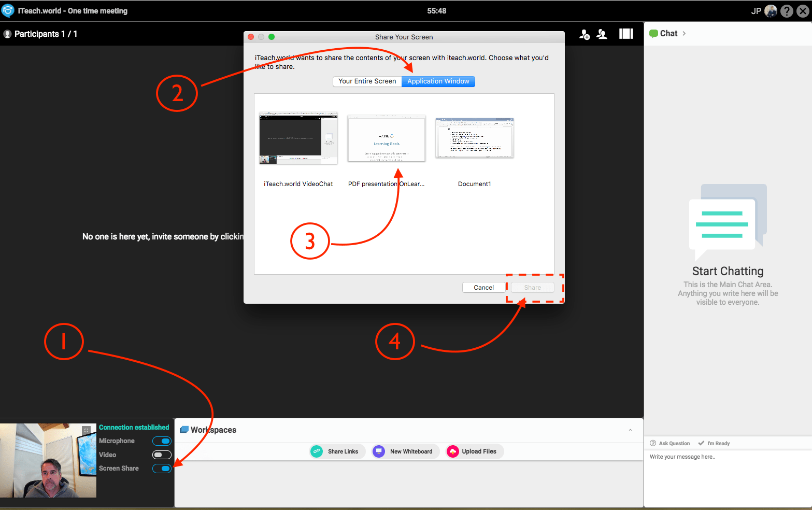The width and height of the screenshot is (812, 510).
Task: Click the iTeach.world - One time meeting title
Action: 73,11
